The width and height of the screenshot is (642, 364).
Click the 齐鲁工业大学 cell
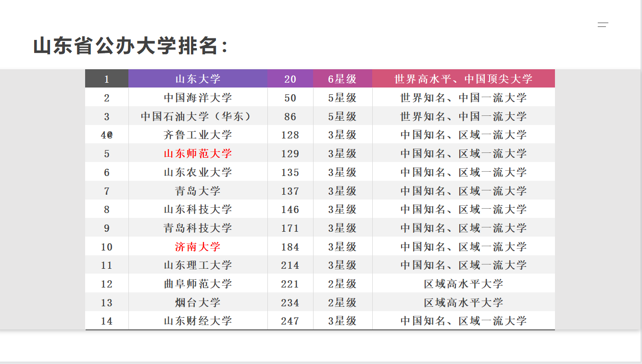click(x=198, y=135)
